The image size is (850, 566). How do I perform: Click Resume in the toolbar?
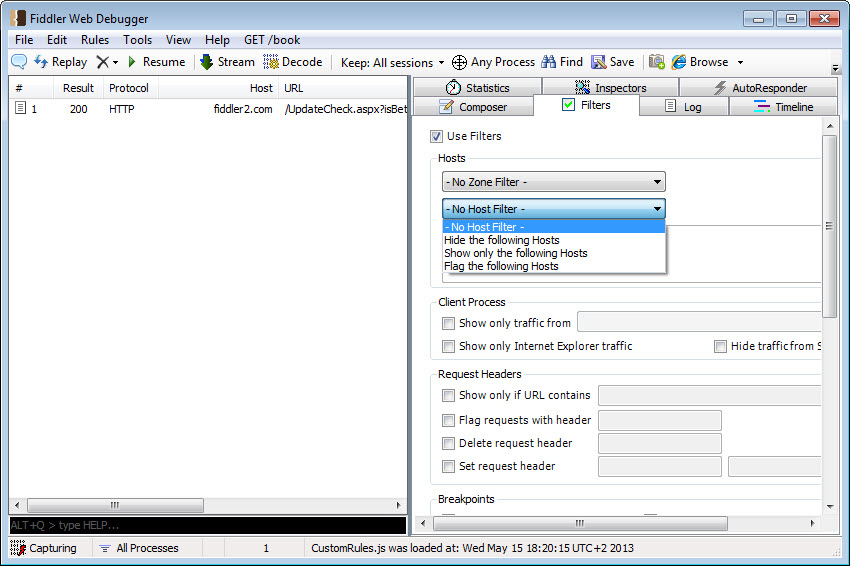157,62
